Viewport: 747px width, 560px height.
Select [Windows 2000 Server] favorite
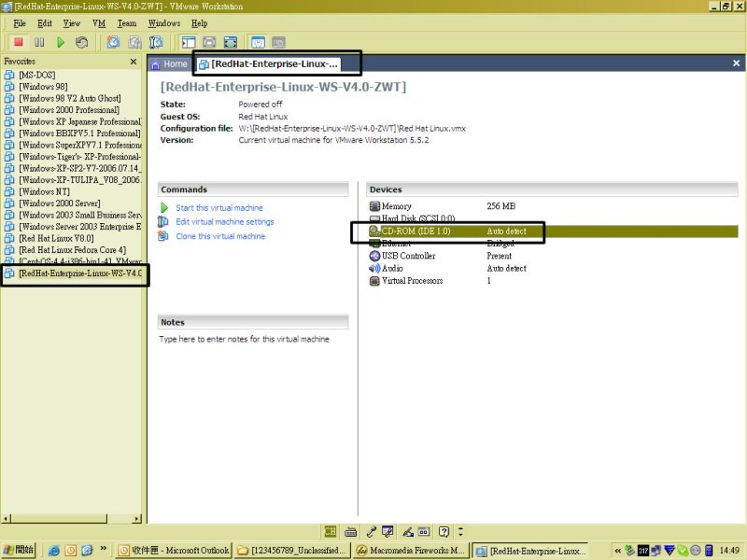60,203
